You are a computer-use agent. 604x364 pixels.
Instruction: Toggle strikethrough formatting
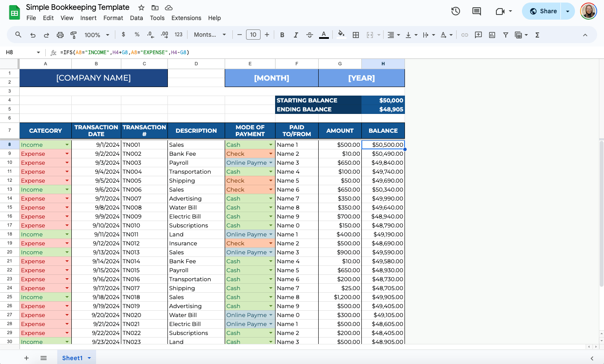tap(309, 35)
